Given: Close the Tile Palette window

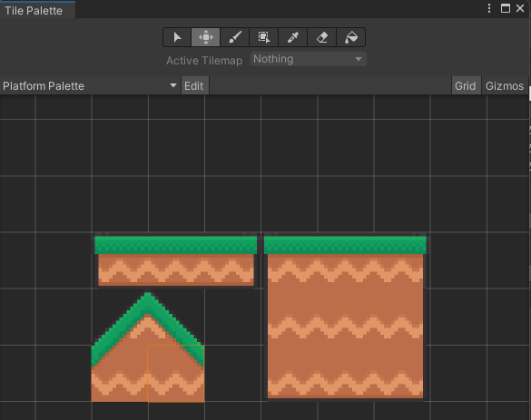Looking at the screenshot, I should coord(520,8).
